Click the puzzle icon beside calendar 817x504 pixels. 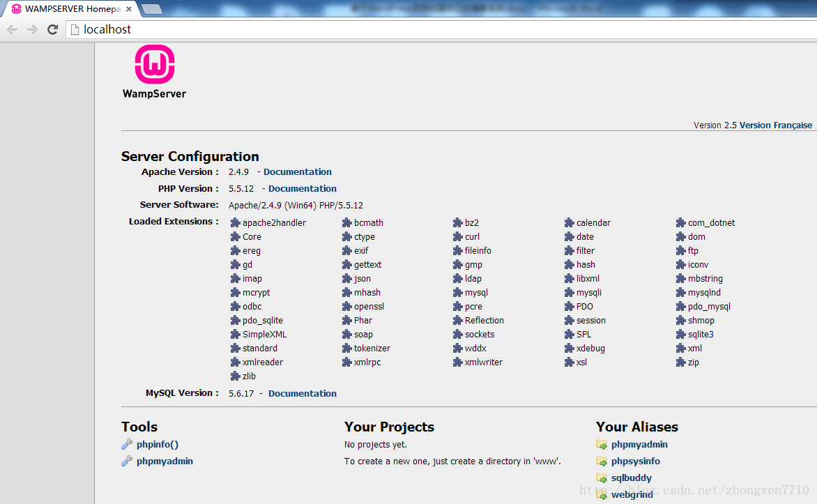[x=569, y=222]
